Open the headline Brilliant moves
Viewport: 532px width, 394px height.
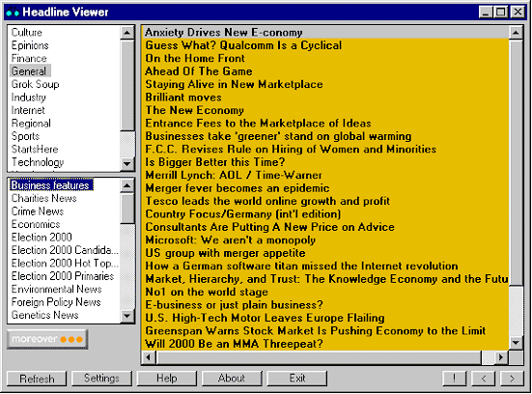click(183, 98)
